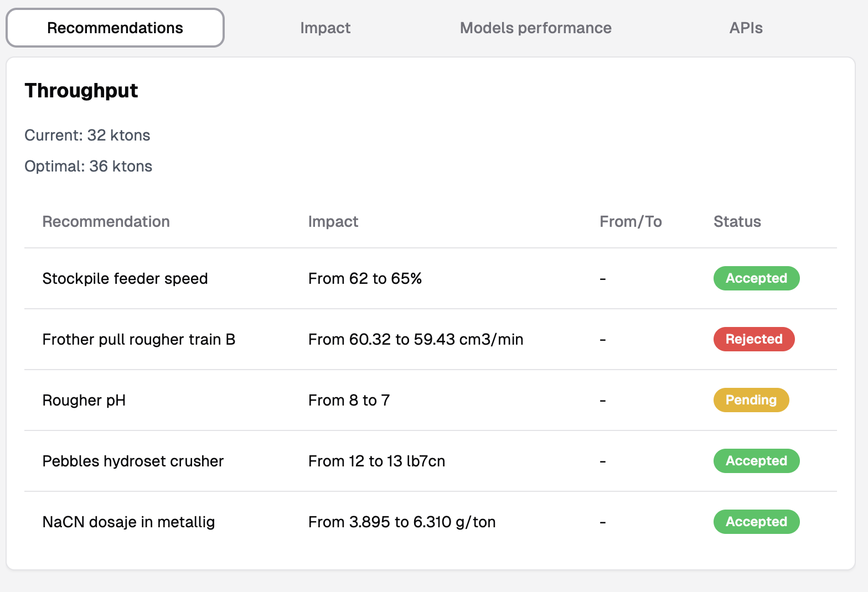Select the Frother pull rougher train B row

(x=139, y=339)
